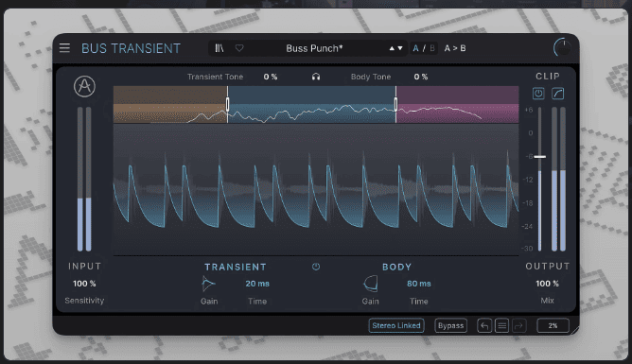Switch to state A
This screenshot has width=632, height=364.
pos(415,48)
